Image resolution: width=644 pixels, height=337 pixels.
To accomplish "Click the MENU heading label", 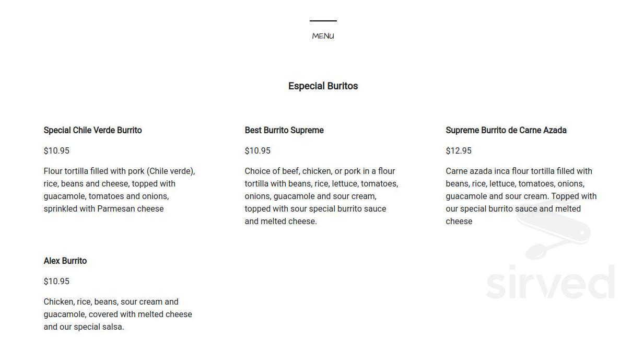I will coord(323,36).
